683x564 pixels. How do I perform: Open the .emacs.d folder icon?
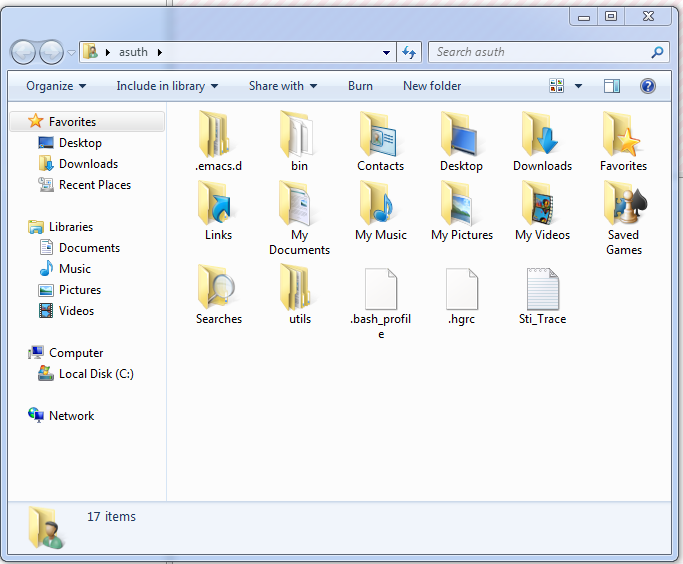click(217, 135)
